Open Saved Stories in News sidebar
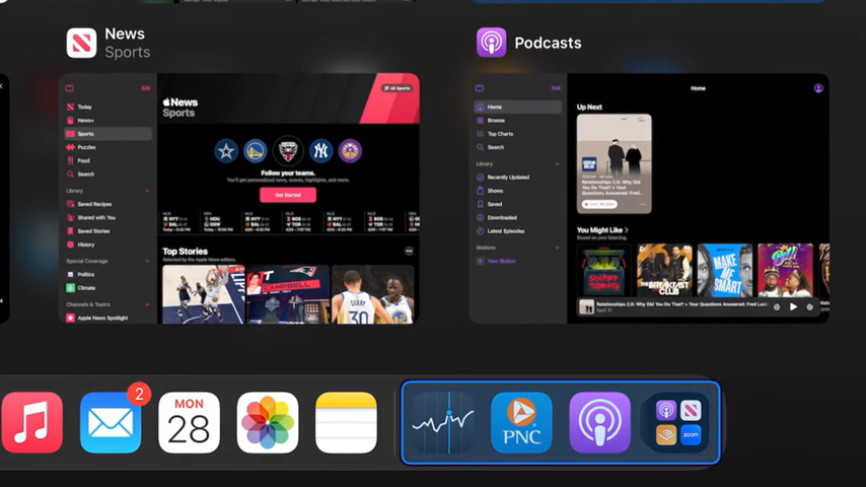 tap(108, 231)
